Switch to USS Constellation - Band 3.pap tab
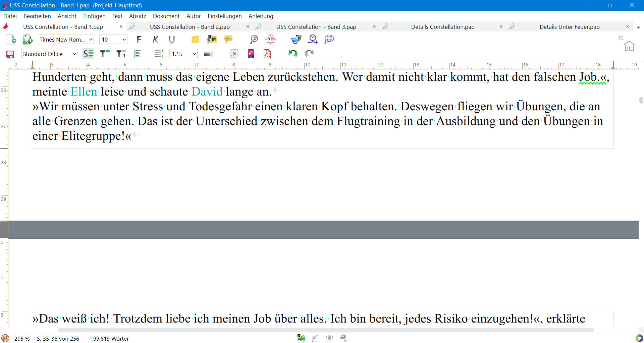644x343 pixels. coord(316,27)
